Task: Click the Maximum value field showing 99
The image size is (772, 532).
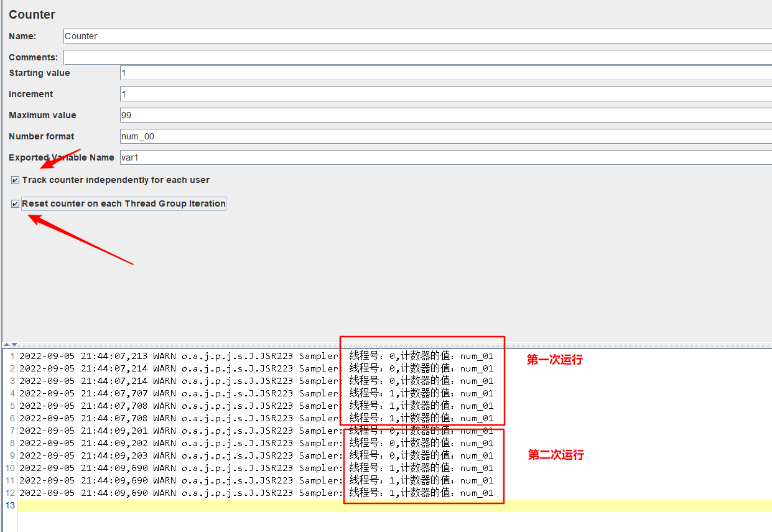Action: pyautogui.click(x=445, y=115)
